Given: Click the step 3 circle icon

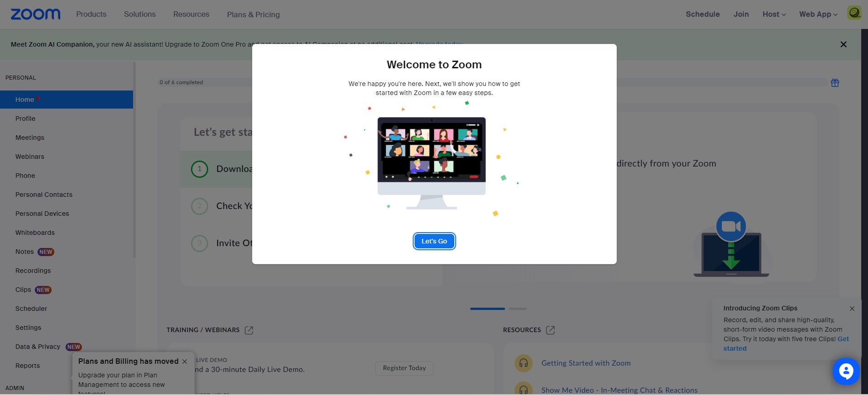Looking at the screenshot, I should click(x=200, y=243).
